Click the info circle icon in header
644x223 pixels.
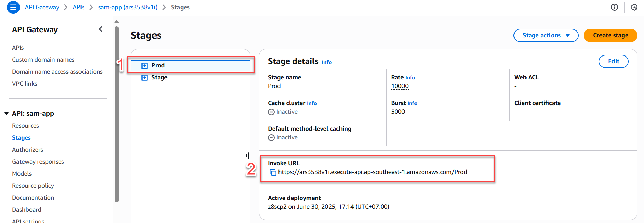coord(615,7)
